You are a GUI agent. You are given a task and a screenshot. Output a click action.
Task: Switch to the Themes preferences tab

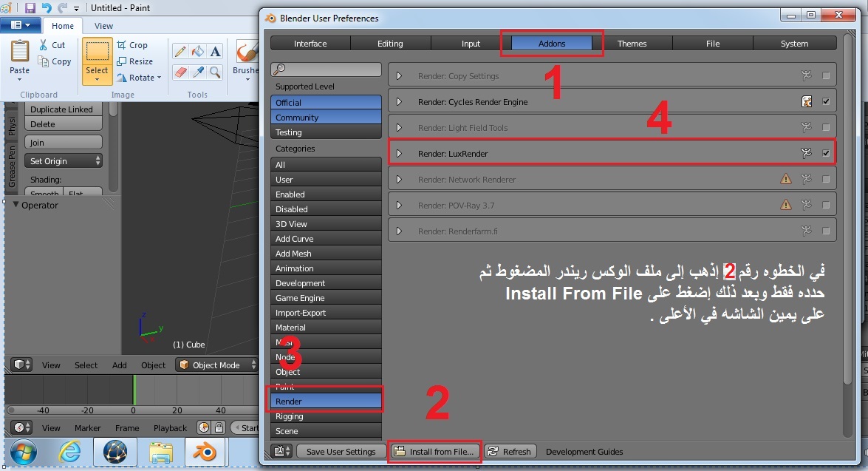(632, 43)
